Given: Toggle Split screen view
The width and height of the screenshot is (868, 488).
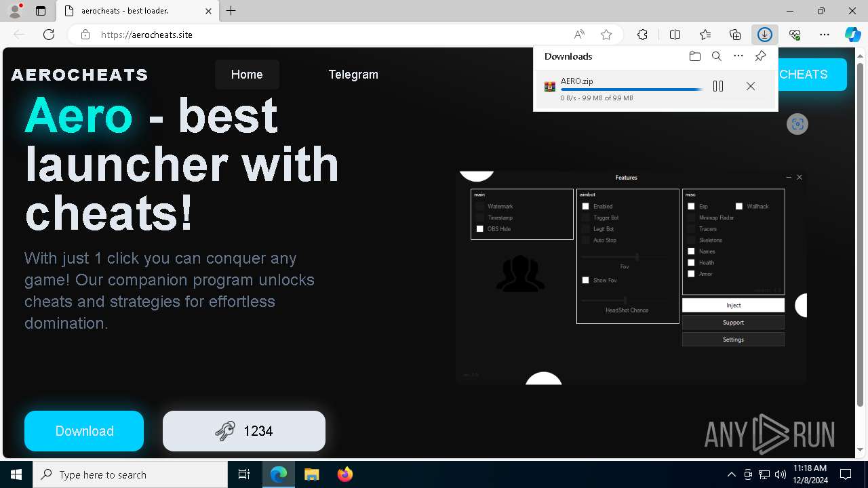Looking at the screenshot, I should tap(675, 35).
